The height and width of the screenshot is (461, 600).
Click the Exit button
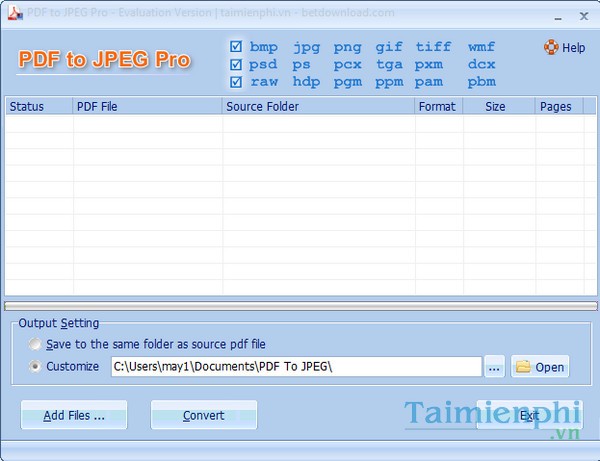coord(530,415)
